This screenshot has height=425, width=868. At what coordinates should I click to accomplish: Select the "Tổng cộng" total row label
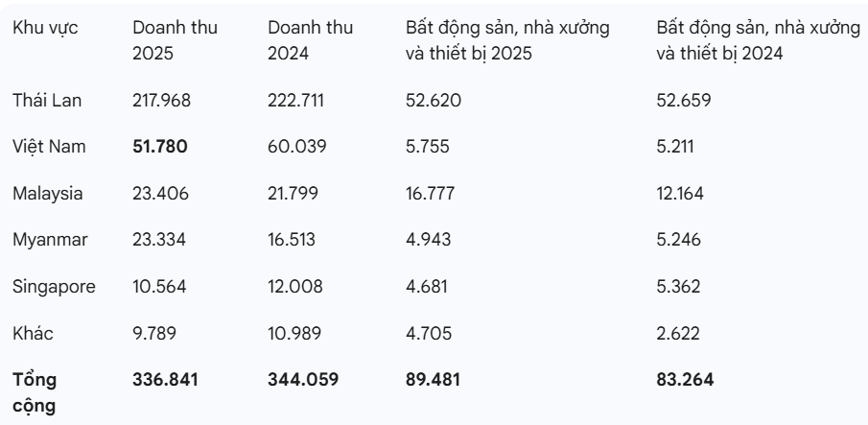[34, 392]
